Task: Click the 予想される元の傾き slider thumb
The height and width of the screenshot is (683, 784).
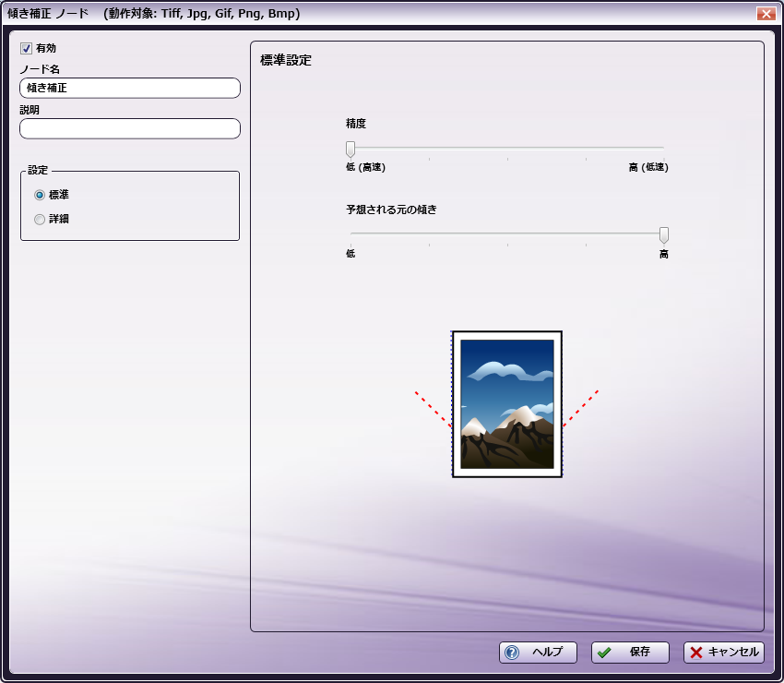Action: pyautogui.click(x=663, y=235)
